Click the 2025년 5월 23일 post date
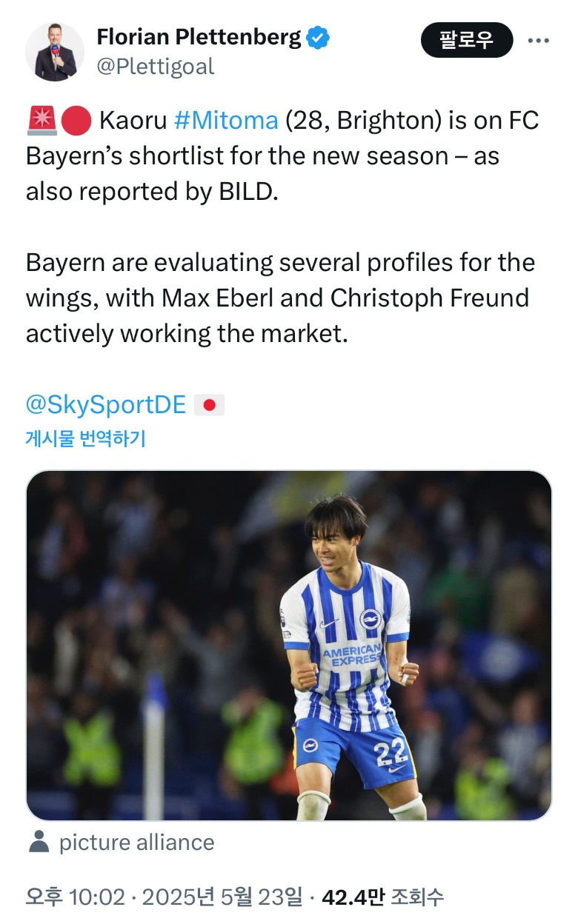The image size is (578, 924). [x=222, y=898]
